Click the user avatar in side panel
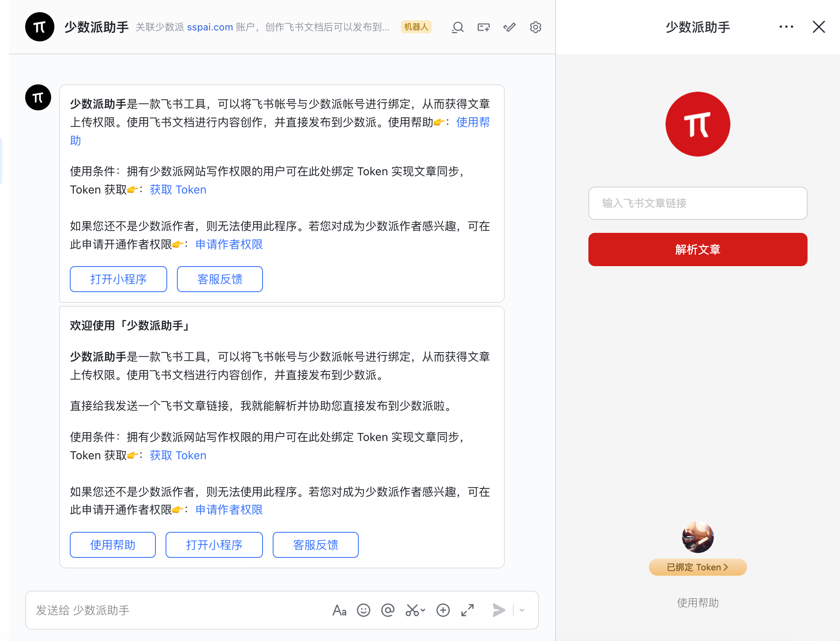This screenshot has width=840, height=641. (x=698, y=537)
